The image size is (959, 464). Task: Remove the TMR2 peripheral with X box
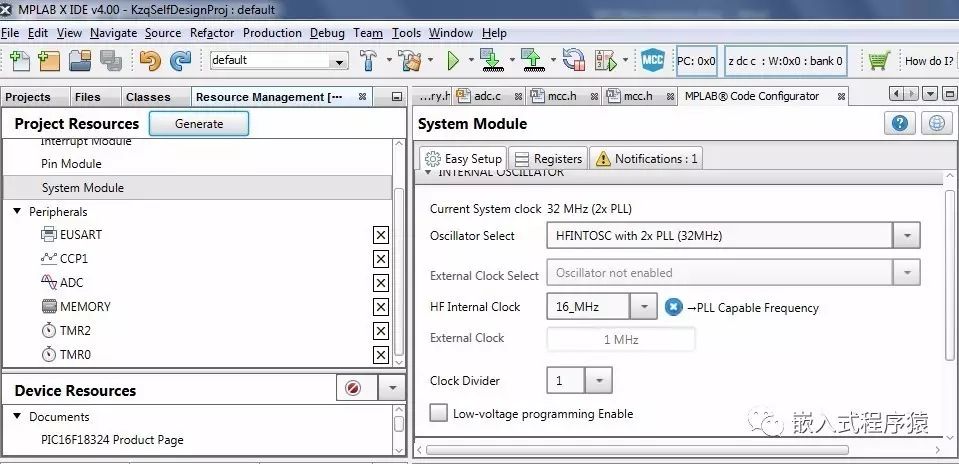pos(381,331)
